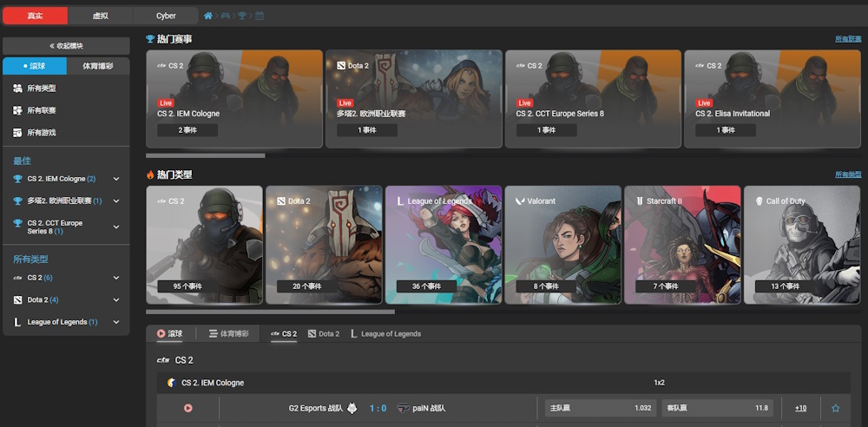This screenshot has width=868, height=427.
Task: Click the gamepad icon in the breadcrumb
Action: pyautogui.click(x=226, y=16)
